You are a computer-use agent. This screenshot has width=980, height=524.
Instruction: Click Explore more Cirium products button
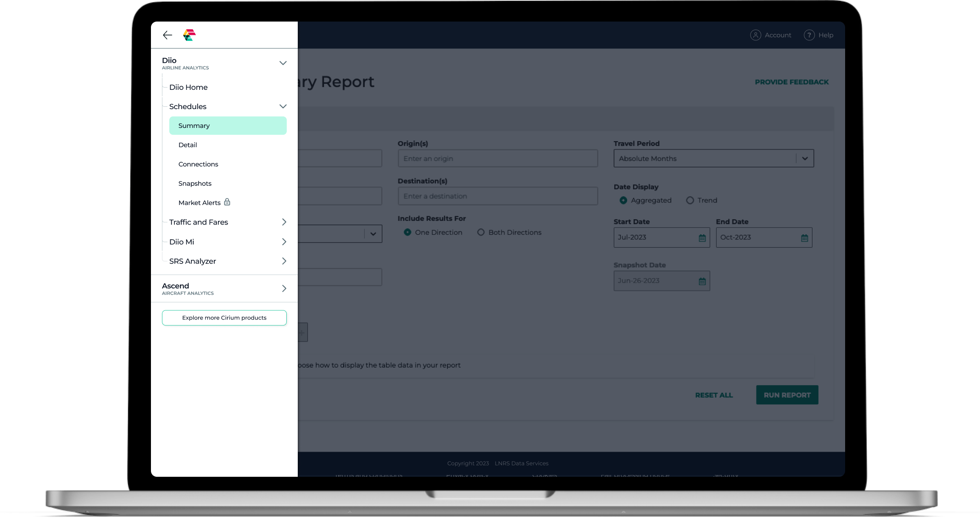tap(224, 318)
